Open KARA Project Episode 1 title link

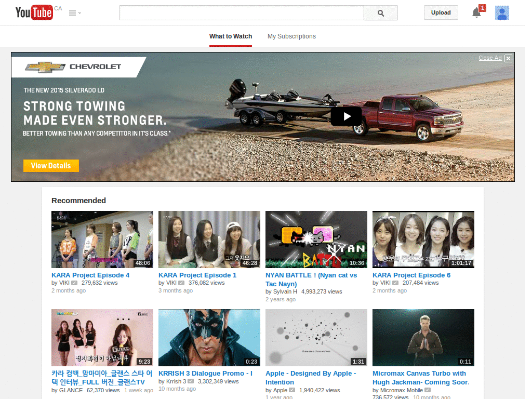pyautogui.click(x=197, y=275)
